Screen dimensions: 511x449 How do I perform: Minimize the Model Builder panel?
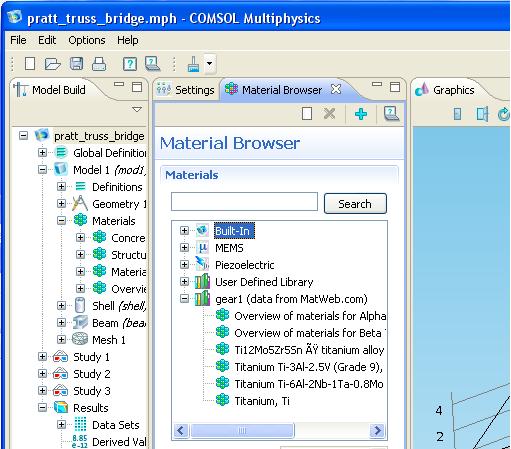(119, 85)
